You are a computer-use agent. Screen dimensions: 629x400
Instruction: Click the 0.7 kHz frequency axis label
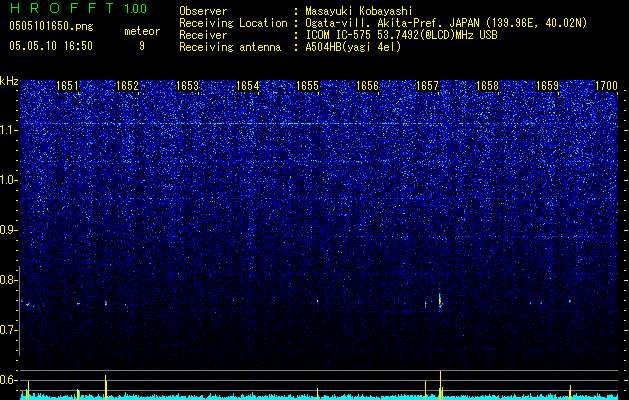click(x=8, y=331)
